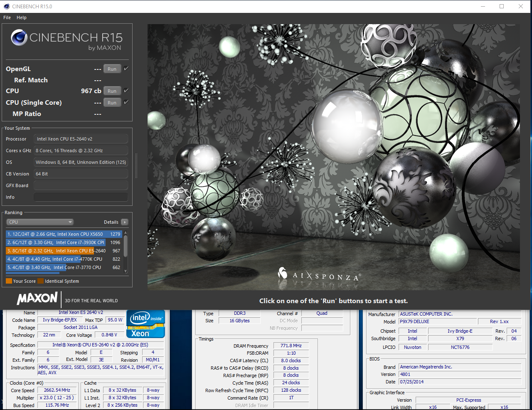This screenshot has height=410, width=532.
Task: Click CPU-Z Multiplier x 23.0 value
Action: (57, 398)
